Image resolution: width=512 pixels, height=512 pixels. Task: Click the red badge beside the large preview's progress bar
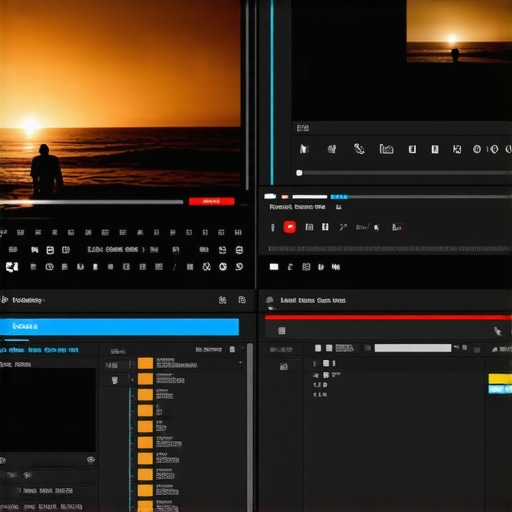[x=212, y=201]
